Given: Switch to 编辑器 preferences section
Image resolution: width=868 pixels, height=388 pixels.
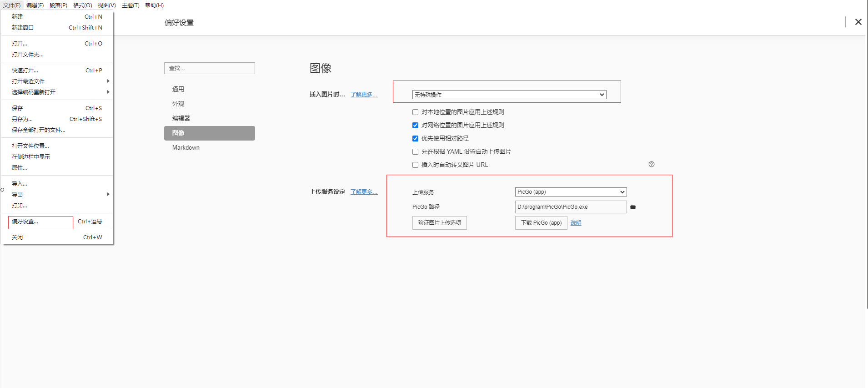Looking at the screenshot, I should pos(210,118).
